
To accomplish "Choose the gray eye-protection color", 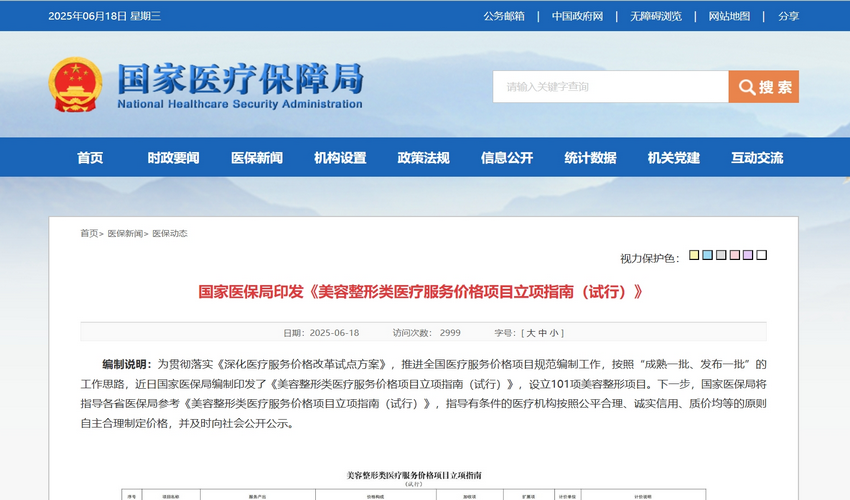I will (722, 256).
